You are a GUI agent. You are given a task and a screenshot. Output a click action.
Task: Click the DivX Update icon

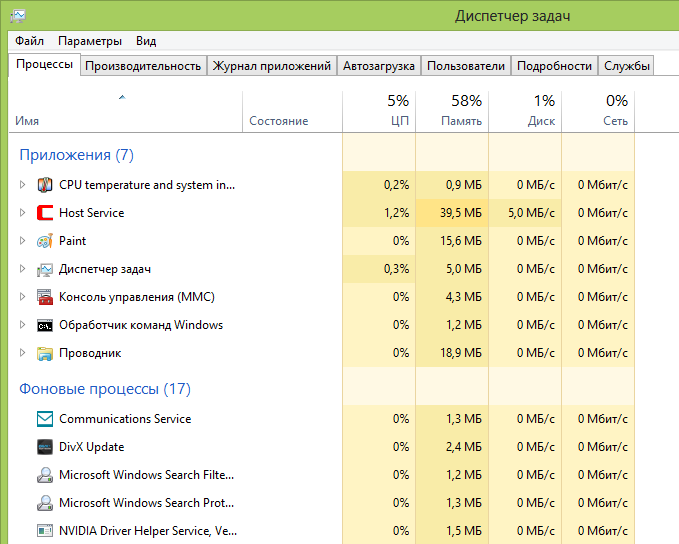(x=45, y=447)
